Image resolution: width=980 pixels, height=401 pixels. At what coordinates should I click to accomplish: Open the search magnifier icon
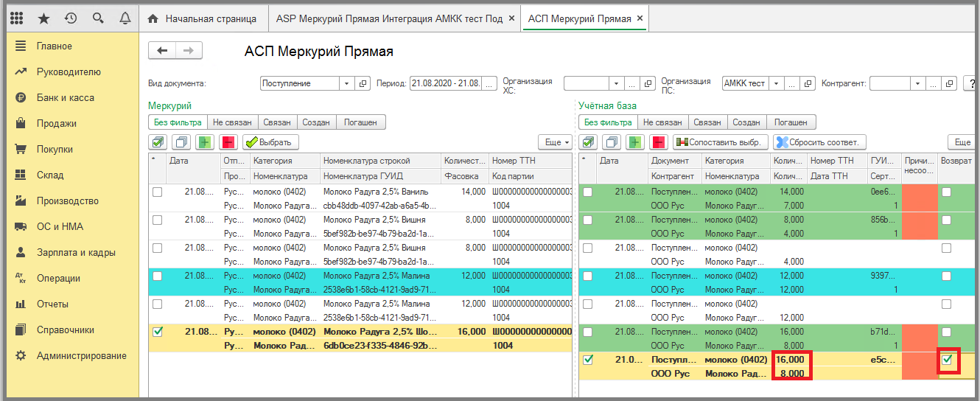[x=98, y=18]
